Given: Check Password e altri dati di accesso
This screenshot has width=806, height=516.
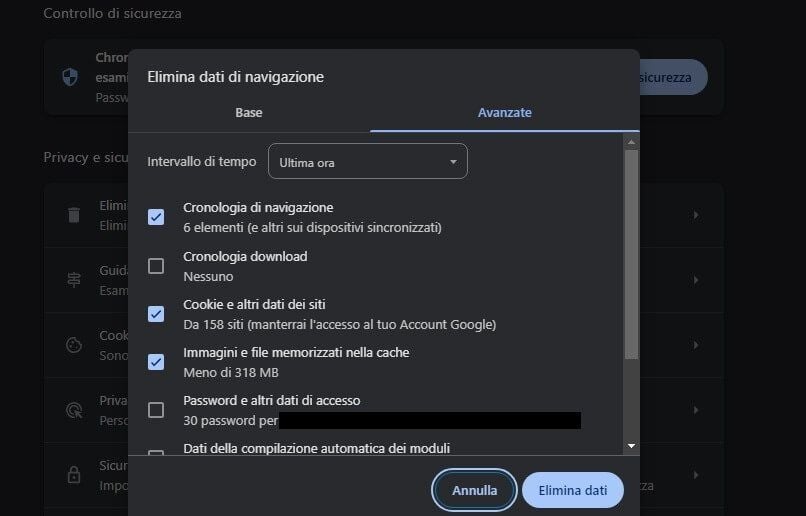Looking at the screenshot, I should tap(156, 410).
